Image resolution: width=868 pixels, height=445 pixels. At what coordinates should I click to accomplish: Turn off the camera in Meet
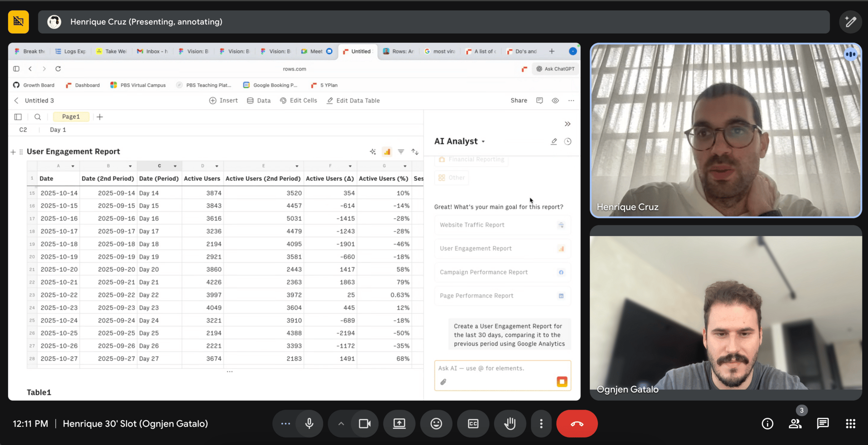(364, 424)
